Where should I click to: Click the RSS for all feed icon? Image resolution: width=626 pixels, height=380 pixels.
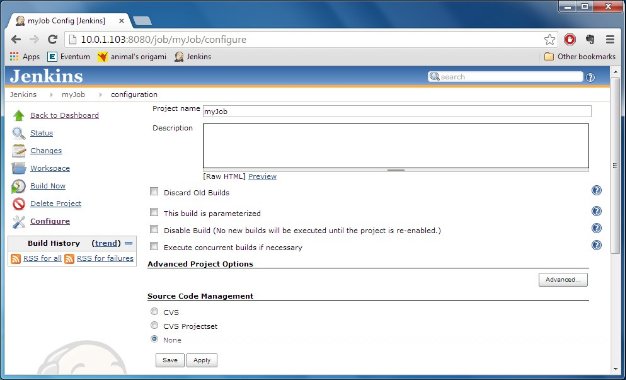coord(16,259)
